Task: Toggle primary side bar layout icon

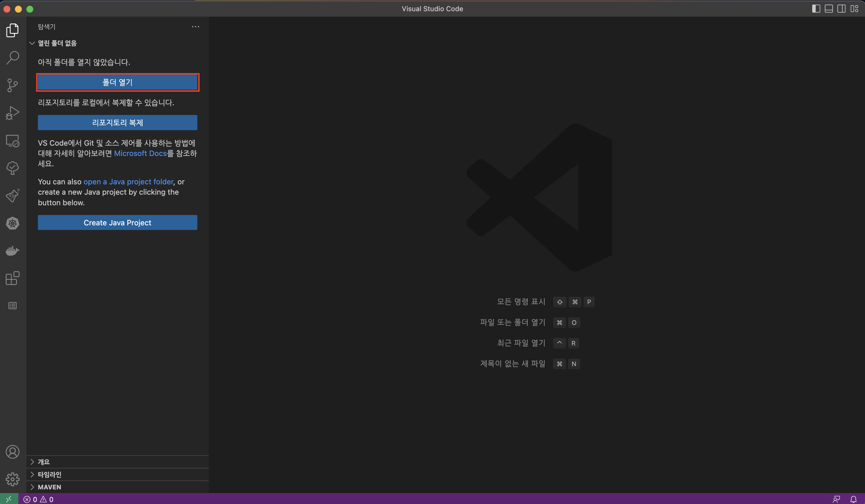Action: [816, 9]
